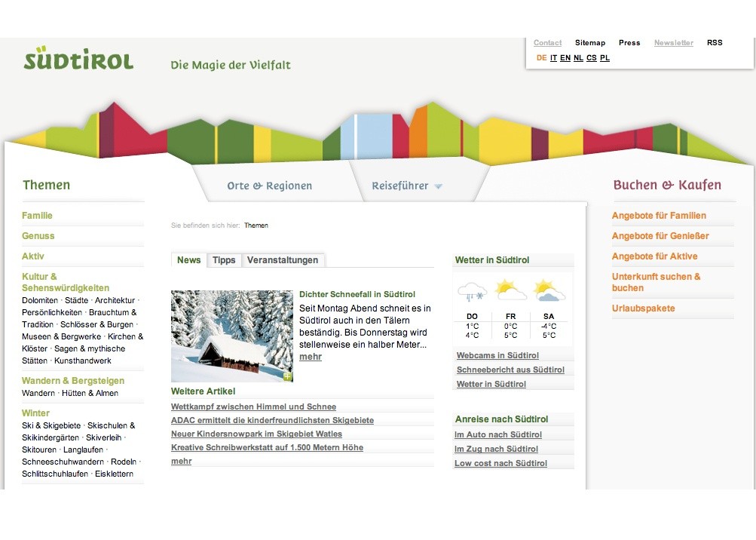Select Familie in Themen sidebar
Screen dimensions: 756x540
point(37,216)
